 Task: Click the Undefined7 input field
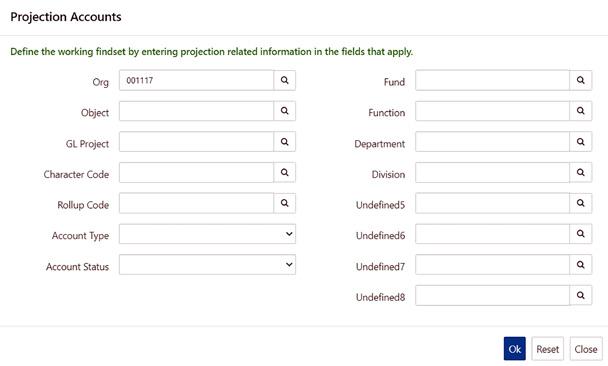492,264
